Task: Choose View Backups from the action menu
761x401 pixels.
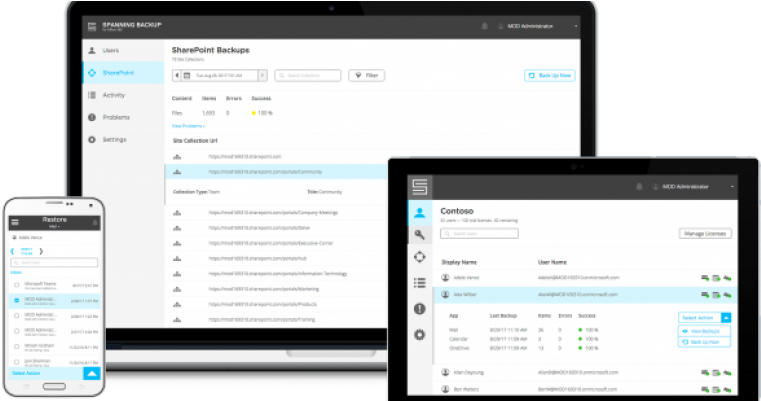Action: click(704, 331)
